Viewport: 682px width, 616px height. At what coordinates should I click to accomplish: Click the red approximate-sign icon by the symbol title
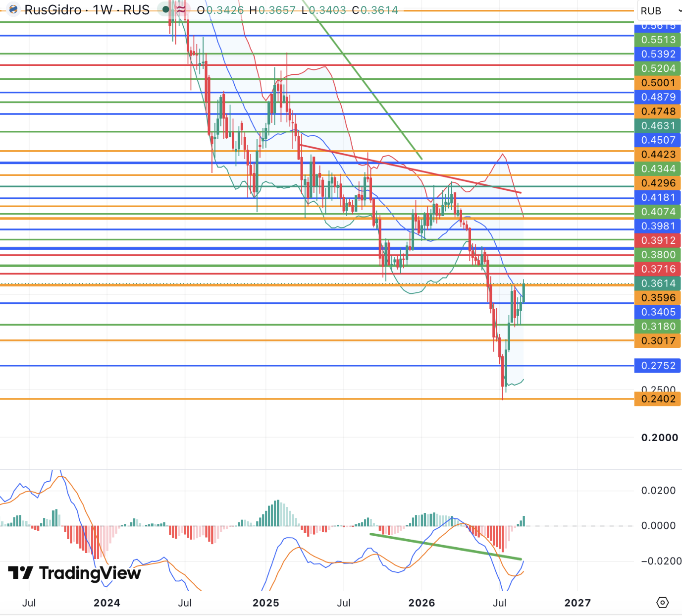coord(181,9)
